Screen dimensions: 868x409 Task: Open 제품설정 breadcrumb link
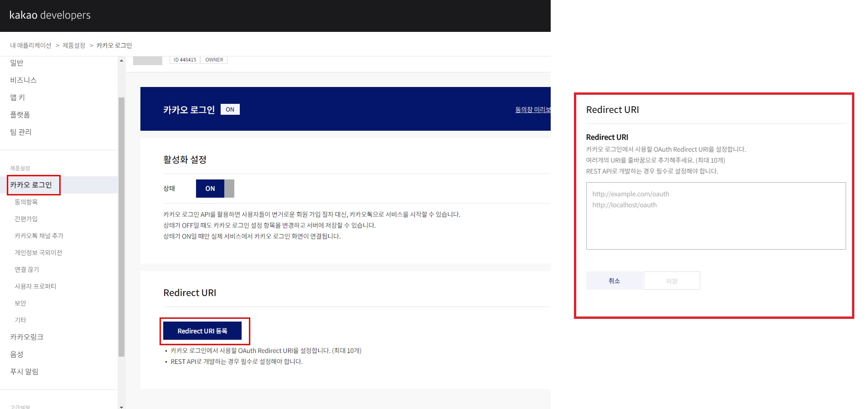pyautogui.click(x=74, y=46)
